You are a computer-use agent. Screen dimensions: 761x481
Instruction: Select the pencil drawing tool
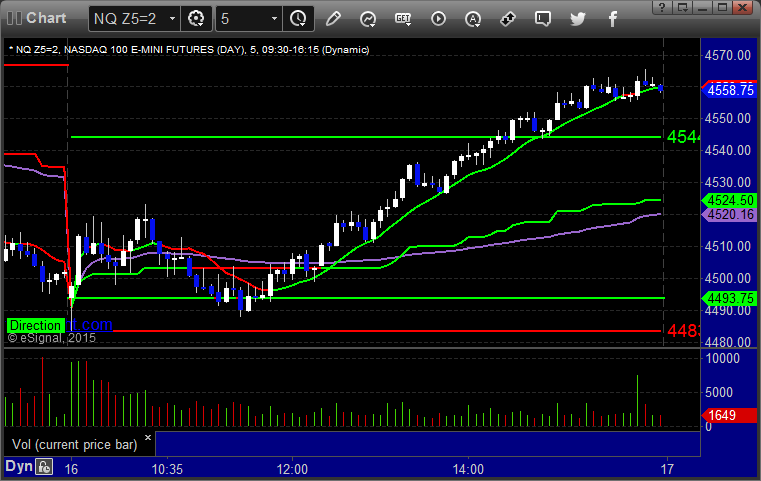333,19
